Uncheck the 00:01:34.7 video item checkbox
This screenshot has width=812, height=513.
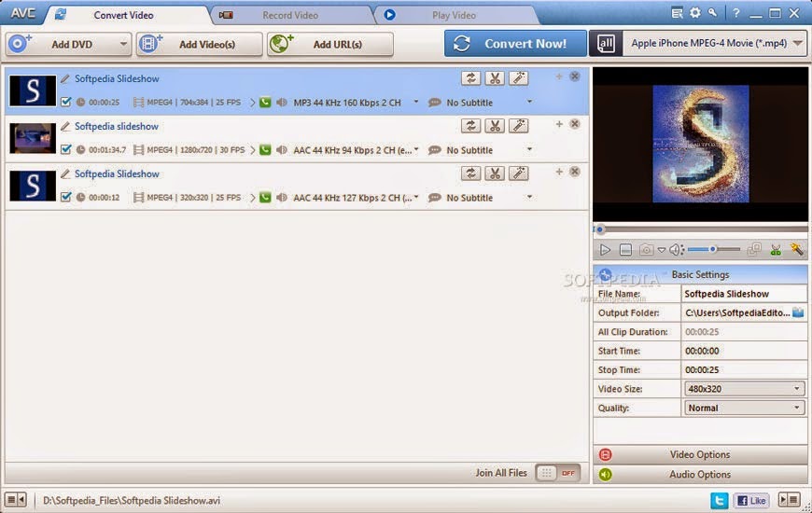[65, 149]
